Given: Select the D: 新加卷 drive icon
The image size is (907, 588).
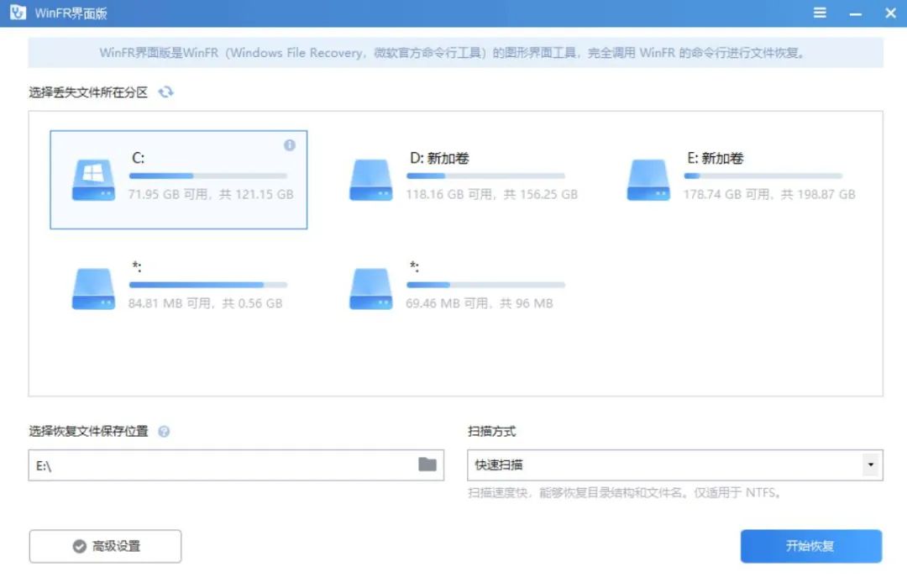Looking at the screenshot, I should point(371,181).
